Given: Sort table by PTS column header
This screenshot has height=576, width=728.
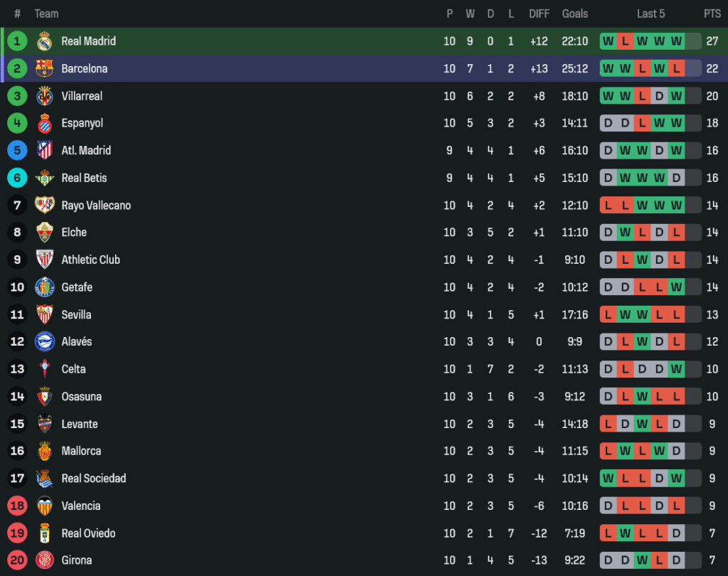Looking at the screenshot, I should point(712,14).
